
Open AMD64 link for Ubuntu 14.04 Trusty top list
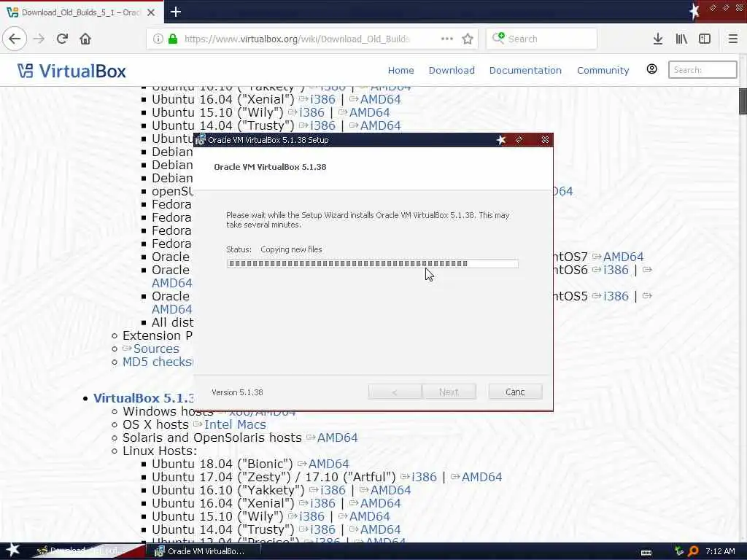[380, 125]
